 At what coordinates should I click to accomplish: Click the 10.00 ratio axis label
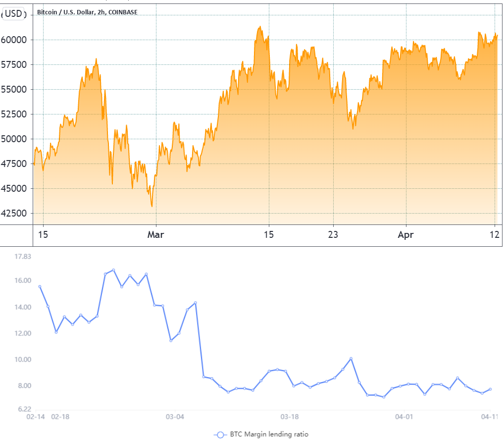coord(23,359)
